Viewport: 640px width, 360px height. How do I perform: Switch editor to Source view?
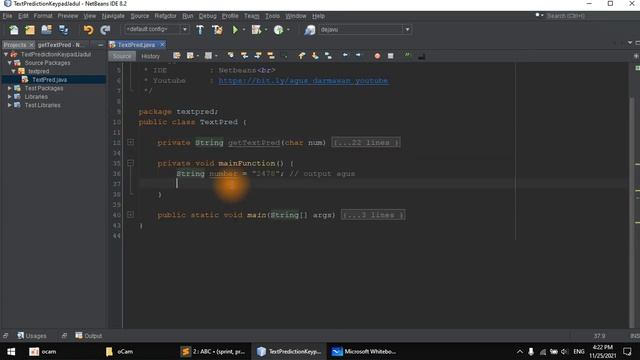(x=122, y=56)
